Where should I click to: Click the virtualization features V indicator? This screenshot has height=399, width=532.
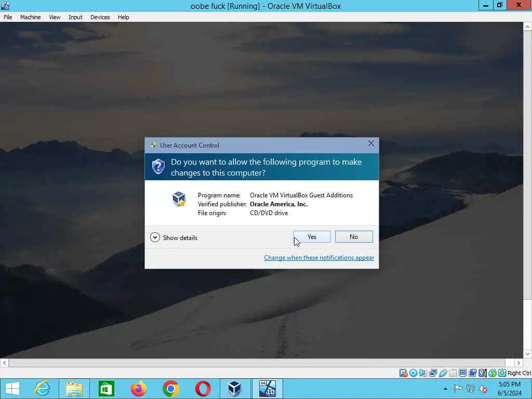(483, 373)
